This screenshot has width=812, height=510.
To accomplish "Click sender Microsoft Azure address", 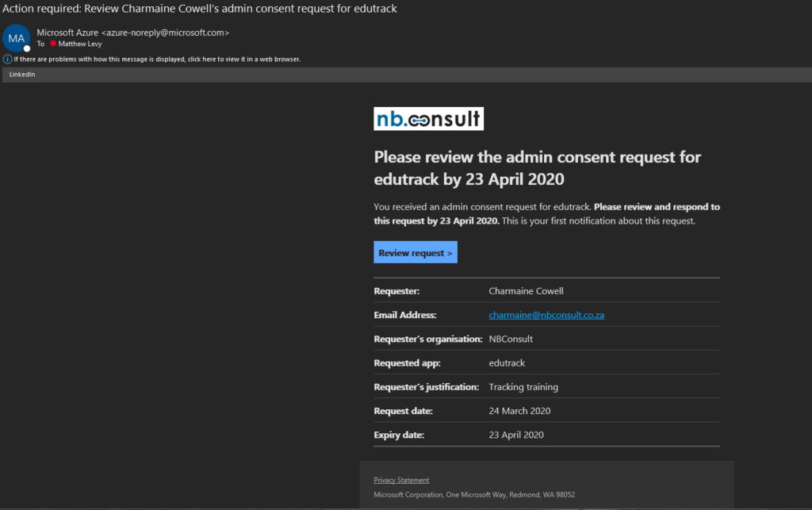I will (132, 33).
